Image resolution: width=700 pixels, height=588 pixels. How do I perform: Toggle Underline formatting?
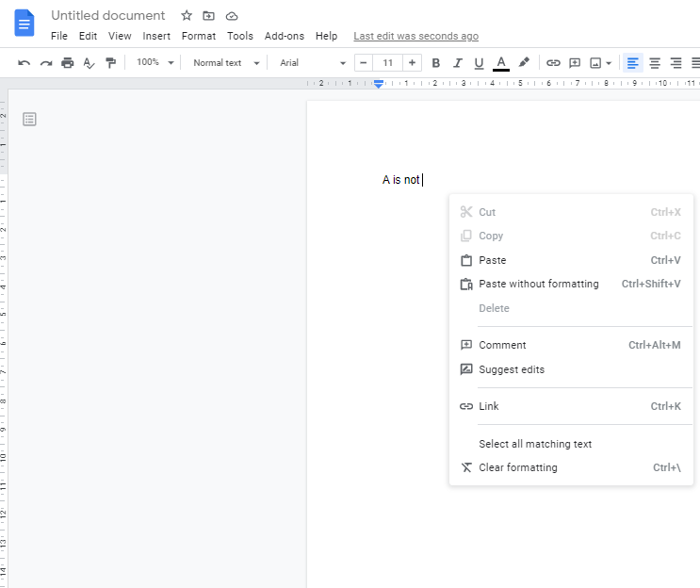(x=479, y=63)
